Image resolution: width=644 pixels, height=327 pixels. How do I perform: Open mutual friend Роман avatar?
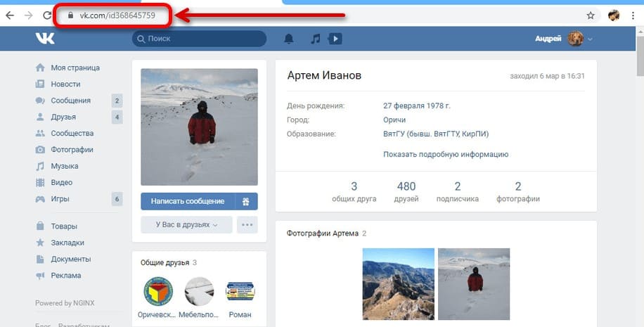(x=240, y=291)
